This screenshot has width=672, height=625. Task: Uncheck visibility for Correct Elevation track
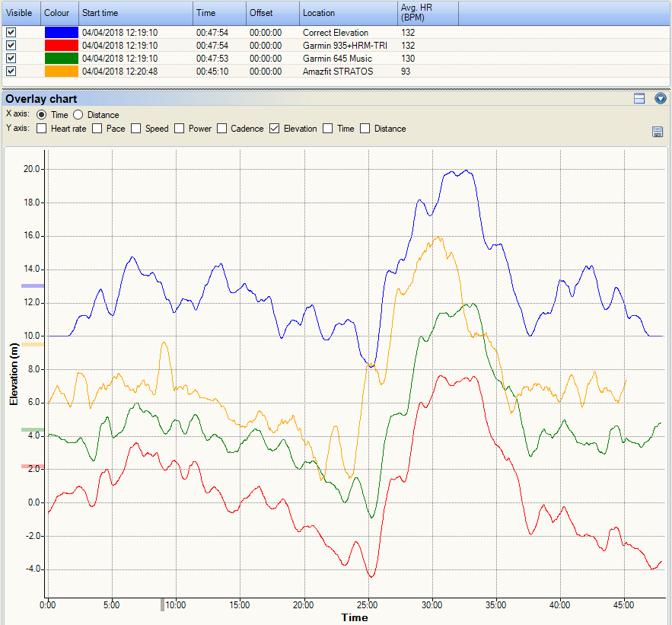pos(11,33)
